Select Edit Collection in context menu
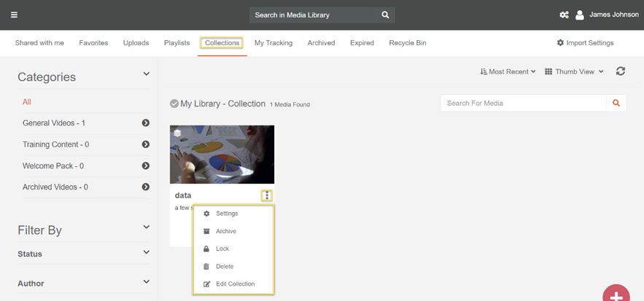This screenshot has height=301, width=644. pyautogui.click(x=235, y=284)
